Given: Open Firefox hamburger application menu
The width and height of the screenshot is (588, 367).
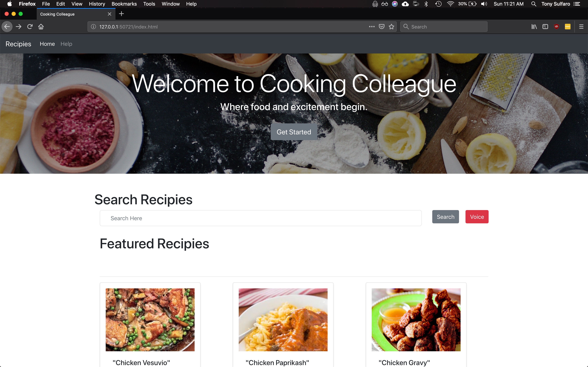Looking at the screenshot, I should click(x=581, y=27).
